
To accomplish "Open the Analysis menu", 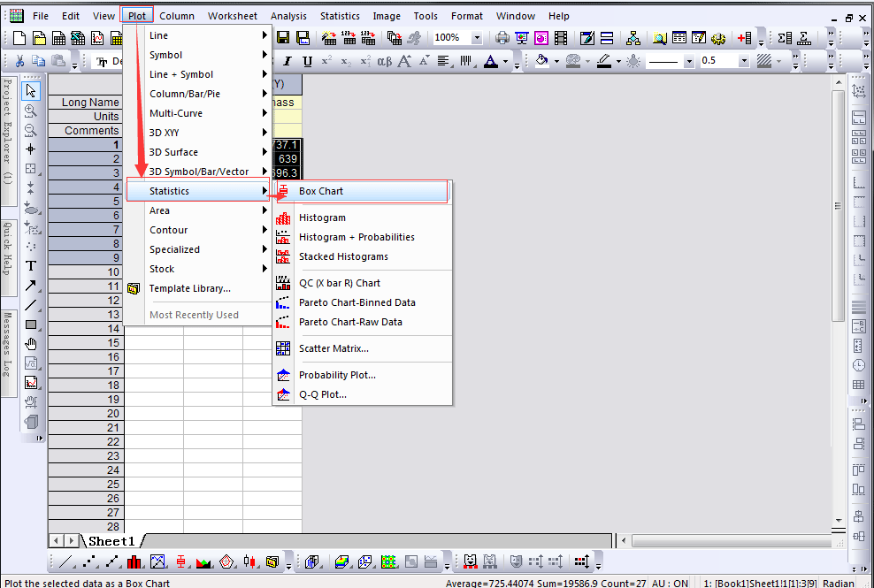I will tap(288, 16).
